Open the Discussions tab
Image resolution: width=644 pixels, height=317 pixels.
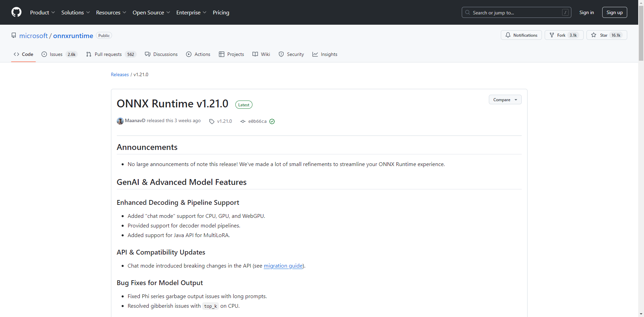click(161, 54)
